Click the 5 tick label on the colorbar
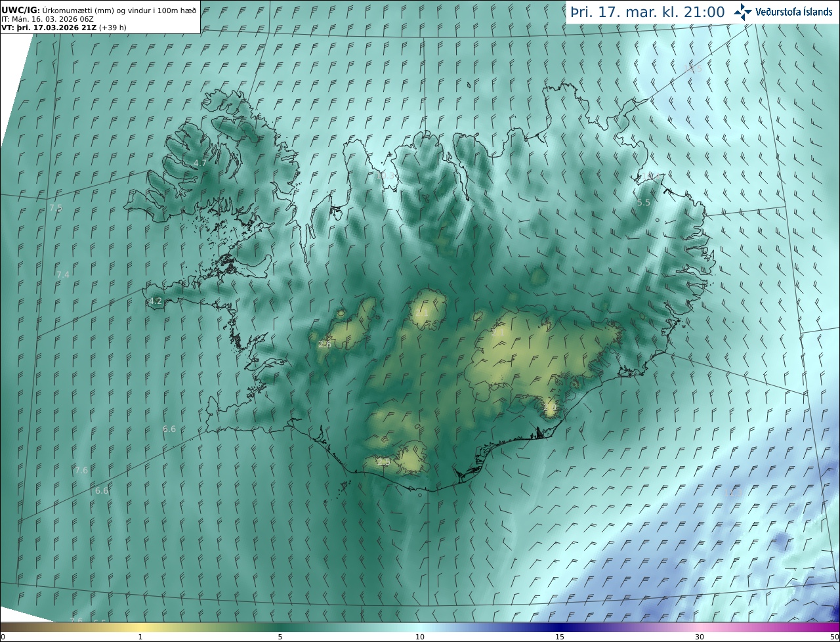The height and width of the screenshot is (642, 840). [x=280, y=637]
